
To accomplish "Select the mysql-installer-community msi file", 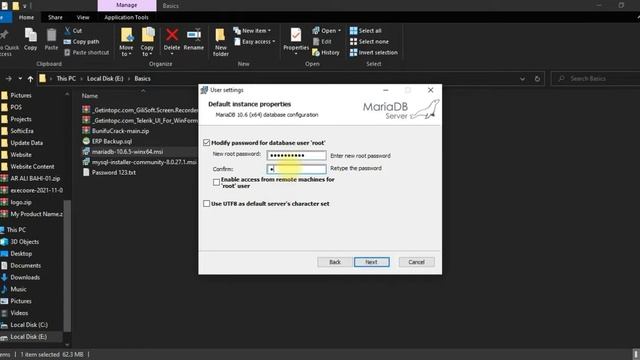I will (140, 162).
